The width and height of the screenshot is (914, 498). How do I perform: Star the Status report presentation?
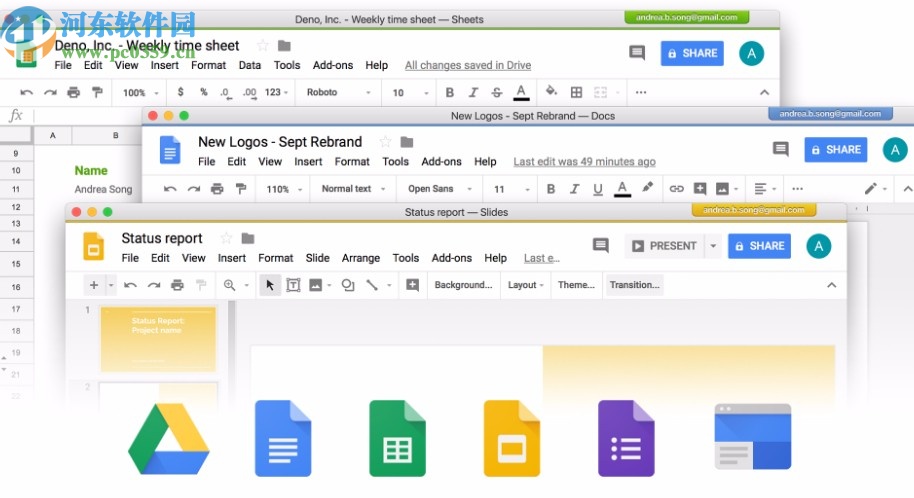pos(226,238)
